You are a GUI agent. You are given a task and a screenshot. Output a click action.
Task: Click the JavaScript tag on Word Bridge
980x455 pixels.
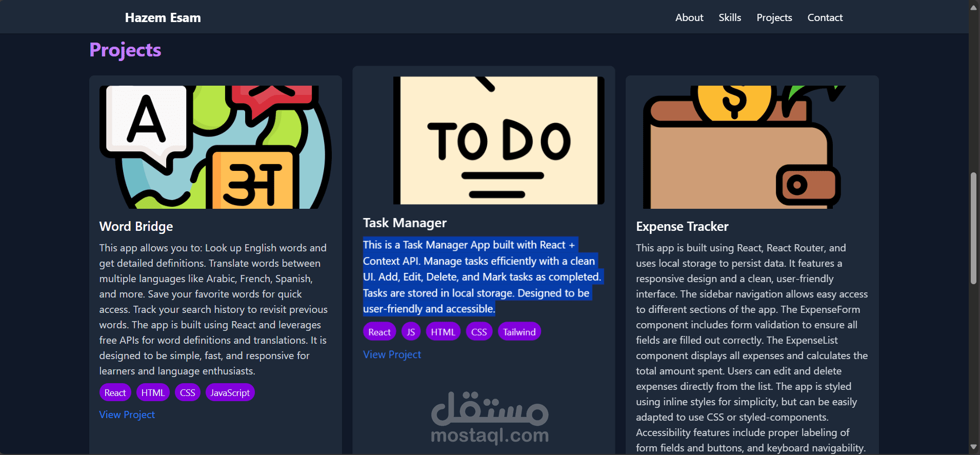click(230, 393)
